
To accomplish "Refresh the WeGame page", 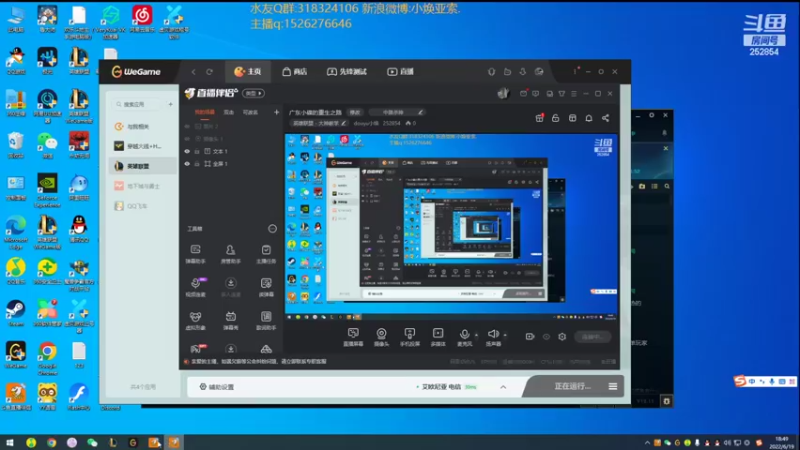I will tap(209, 71).
